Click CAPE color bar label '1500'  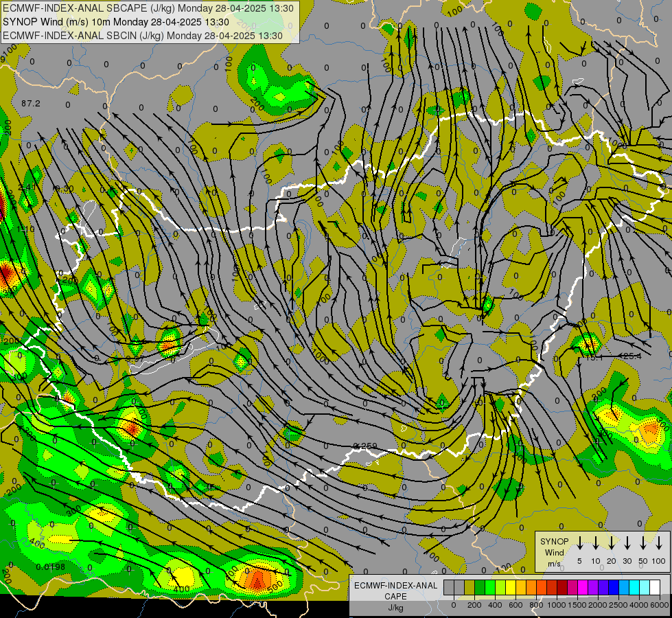(x=577, y=605)
